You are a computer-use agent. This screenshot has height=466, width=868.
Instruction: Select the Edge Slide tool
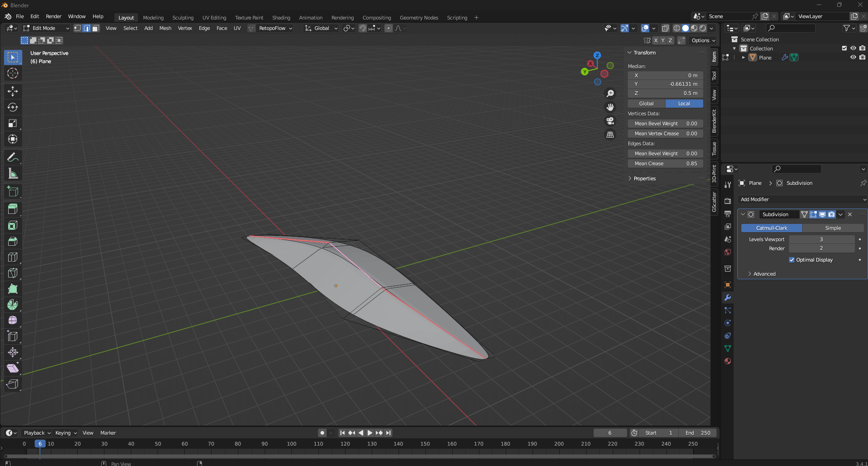[13, 337]
